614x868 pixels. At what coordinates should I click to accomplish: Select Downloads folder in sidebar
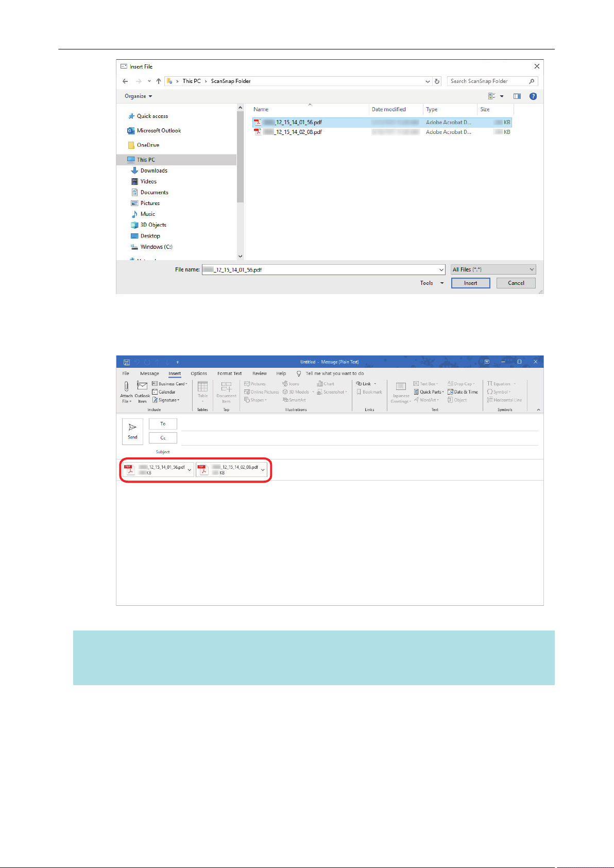(x=149, y=171)
